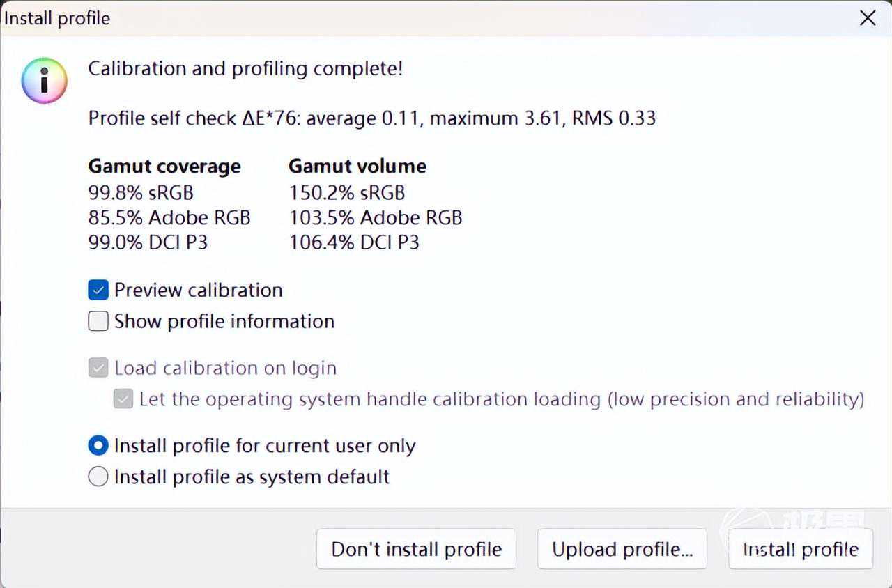The height and width of the screenshot is (588, 892).
Task: Close the Install profile dialog
Action: pyautogui.click(x=868, y=18)
